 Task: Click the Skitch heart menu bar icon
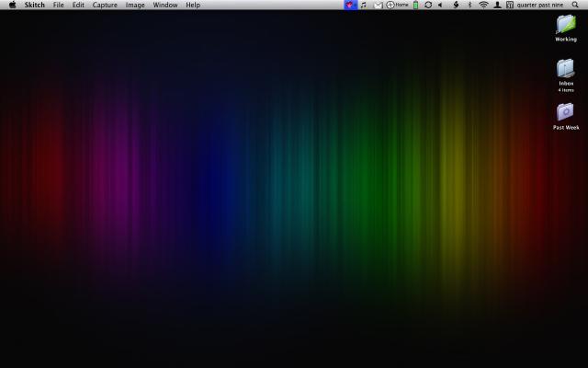click(x=350, y=5)
